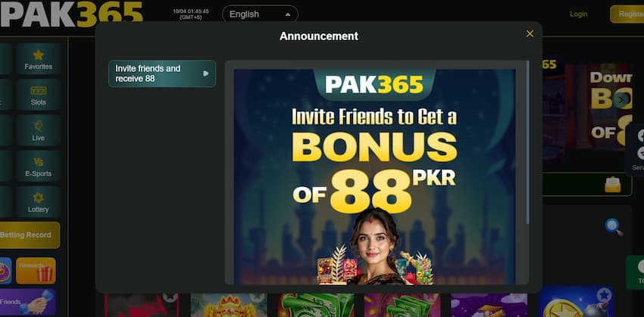Viewport: 644px width, 317px height.
Task: Click the yellow envelope mail icon
Action: click(612, 185)
